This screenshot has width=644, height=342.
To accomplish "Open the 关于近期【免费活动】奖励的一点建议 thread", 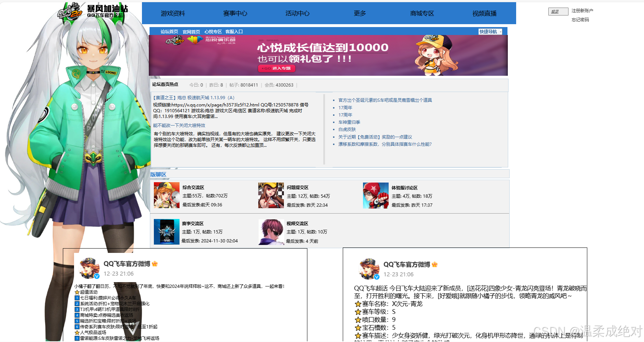I will 375,137.
